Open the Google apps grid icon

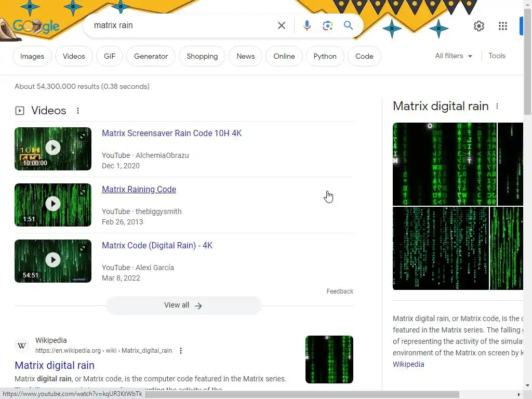[x=503, y=26]
